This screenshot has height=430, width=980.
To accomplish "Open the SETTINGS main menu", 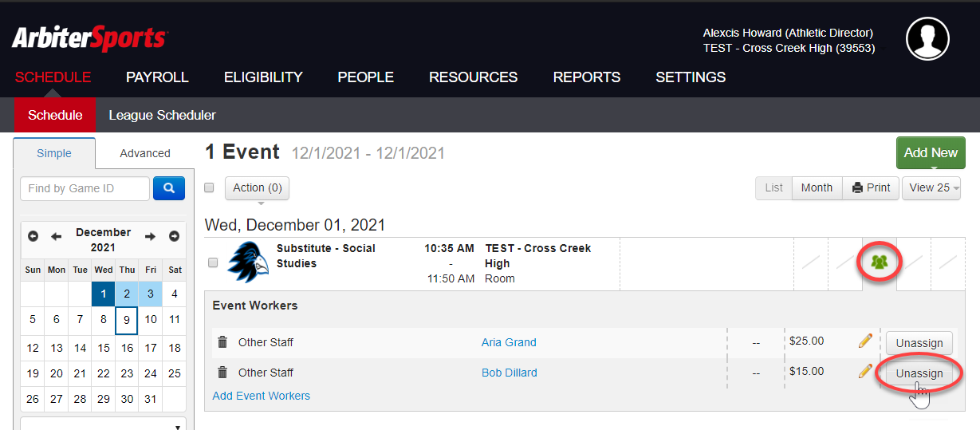I will (x=691, y=77).
